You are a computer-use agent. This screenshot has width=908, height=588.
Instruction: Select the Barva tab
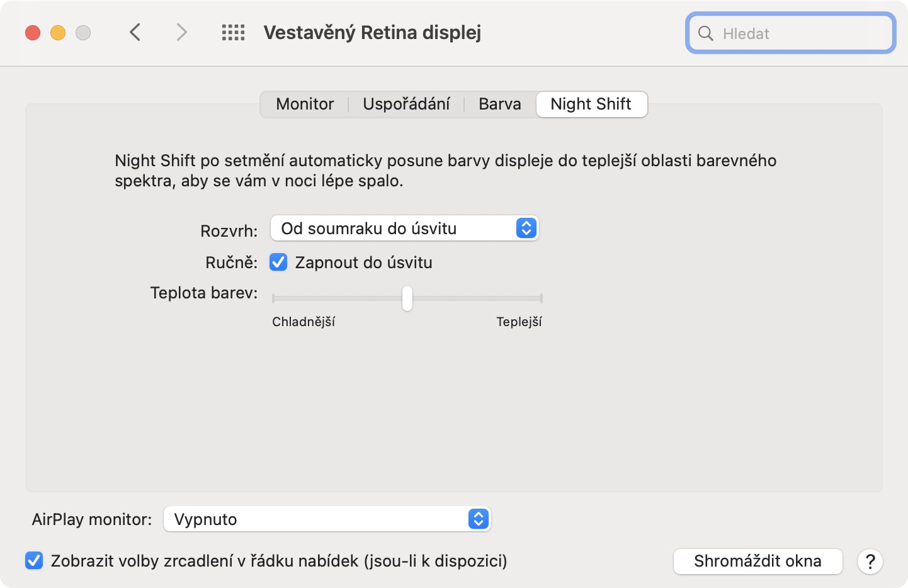pyautogui.click(x=499, y=104)
